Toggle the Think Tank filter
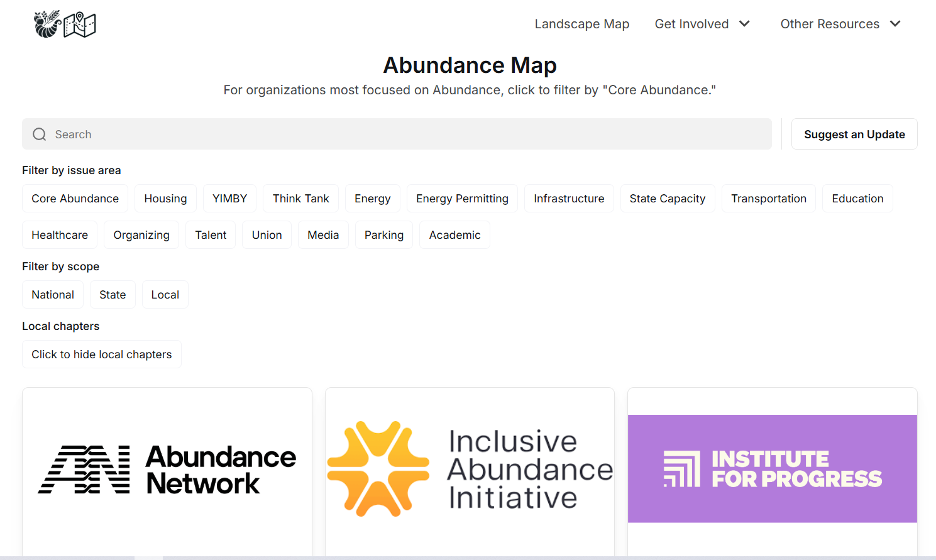The image size is (936, 560). pyautogui.click(x=300, y=199)
